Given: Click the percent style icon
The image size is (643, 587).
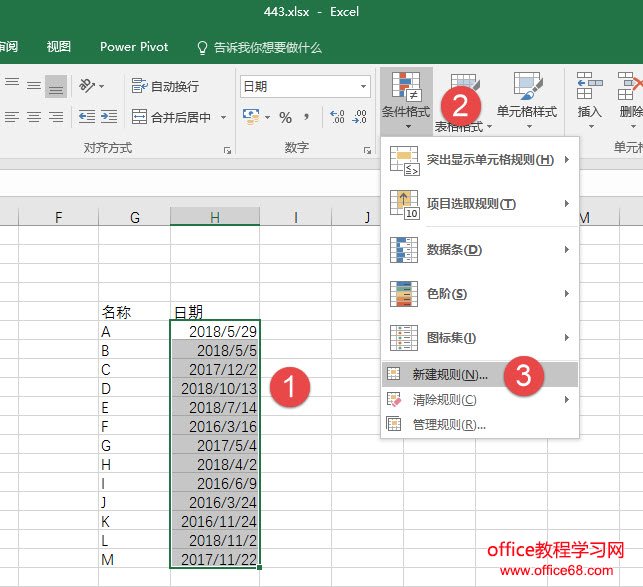Looking at the screenshot, I should click(286, 118).
